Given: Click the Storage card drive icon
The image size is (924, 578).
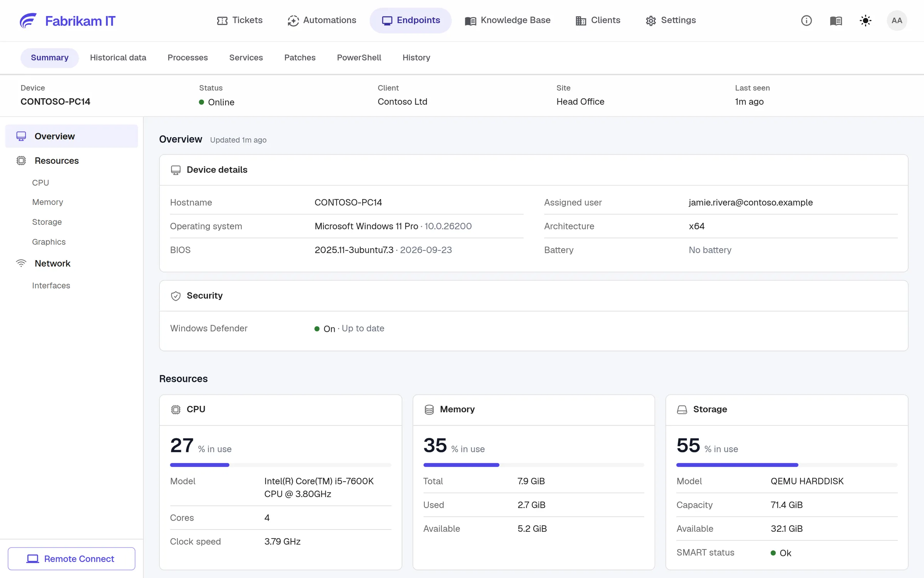Looking at the screenshot, I should click(682, 410).
